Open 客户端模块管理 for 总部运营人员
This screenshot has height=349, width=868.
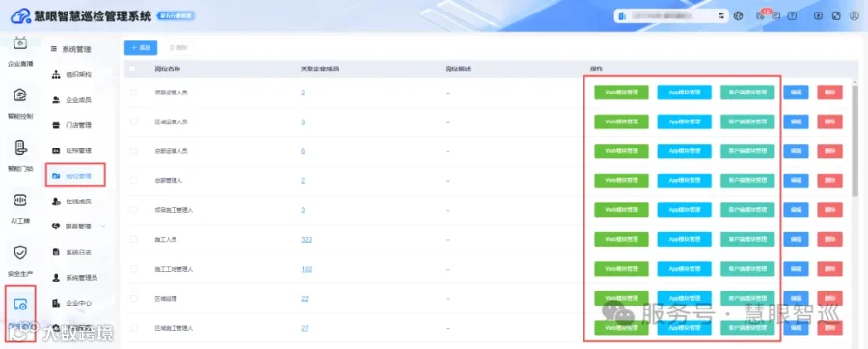[747, 151]
